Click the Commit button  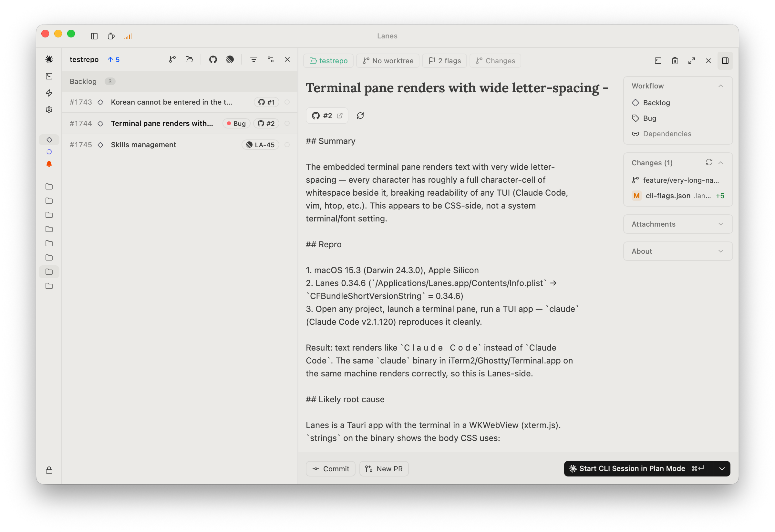coord(330,469)
